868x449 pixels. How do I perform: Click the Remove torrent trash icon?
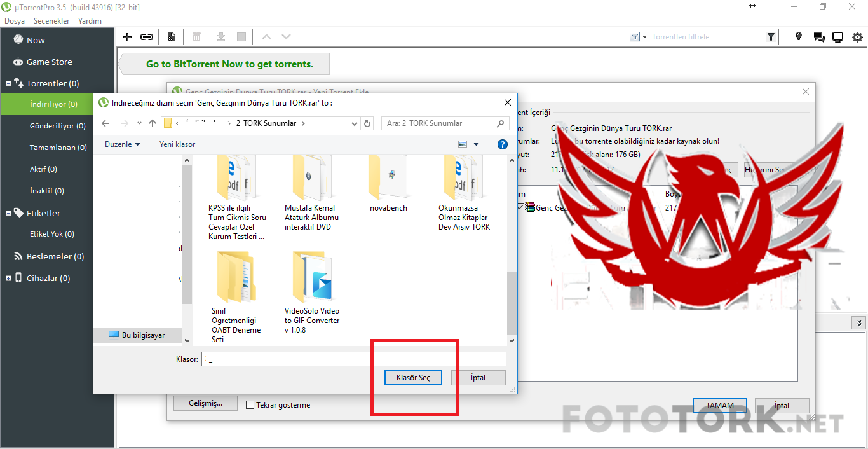pos(197,37)
